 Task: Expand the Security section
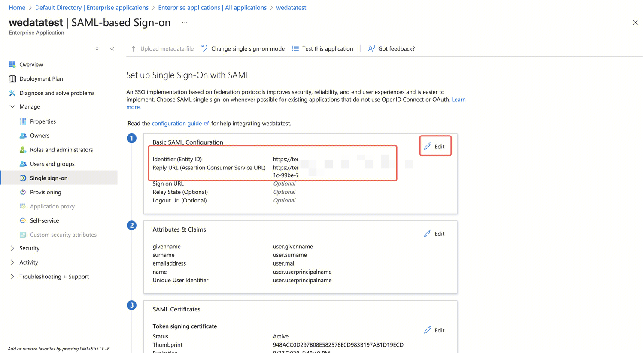(12, 248)
